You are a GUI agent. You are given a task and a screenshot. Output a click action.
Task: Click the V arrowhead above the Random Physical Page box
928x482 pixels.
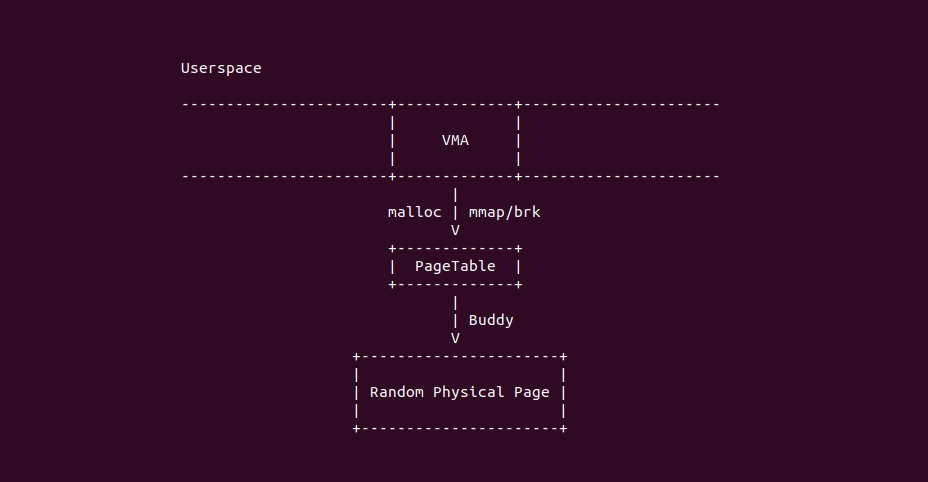pos(455,338)
